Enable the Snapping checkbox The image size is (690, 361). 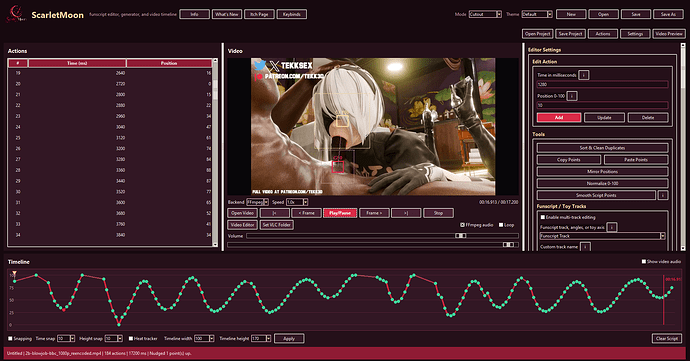(10, 339)
